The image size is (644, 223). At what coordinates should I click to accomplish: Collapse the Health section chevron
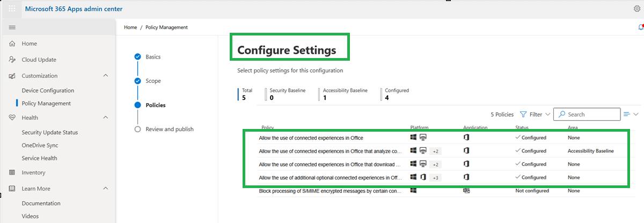coord(105,118)
